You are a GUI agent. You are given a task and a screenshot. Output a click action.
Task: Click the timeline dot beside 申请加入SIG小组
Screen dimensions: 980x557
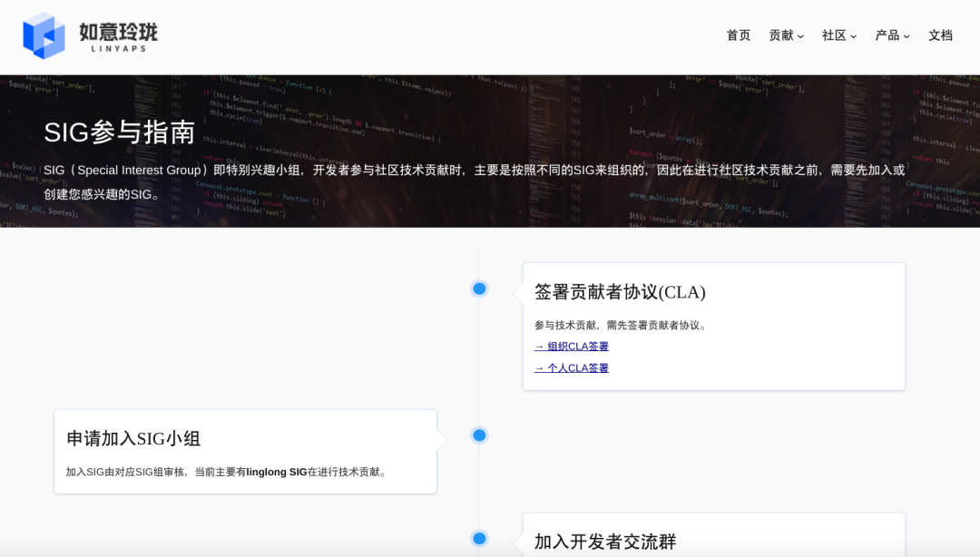tap(479, 435)
